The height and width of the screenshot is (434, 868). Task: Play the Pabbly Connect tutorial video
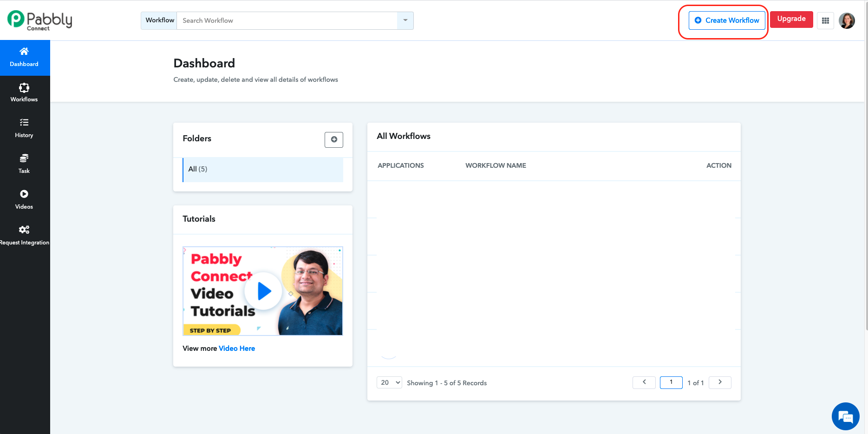click(x=263, y=291)
